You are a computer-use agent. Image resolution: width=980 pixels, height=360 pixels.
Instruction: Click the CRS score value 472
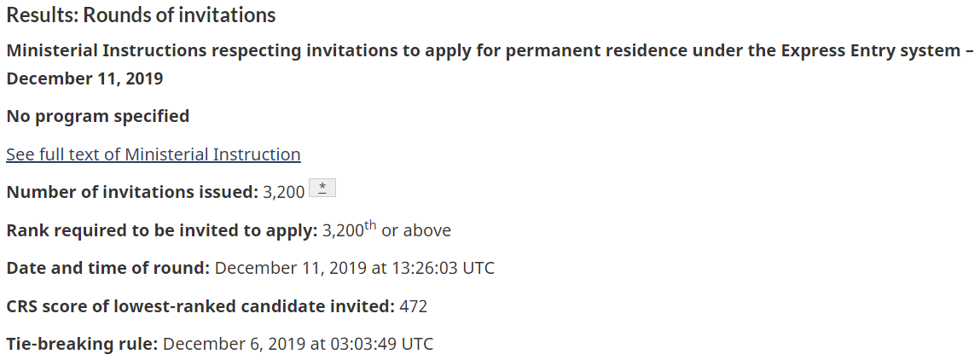click(x=413, y=306)
